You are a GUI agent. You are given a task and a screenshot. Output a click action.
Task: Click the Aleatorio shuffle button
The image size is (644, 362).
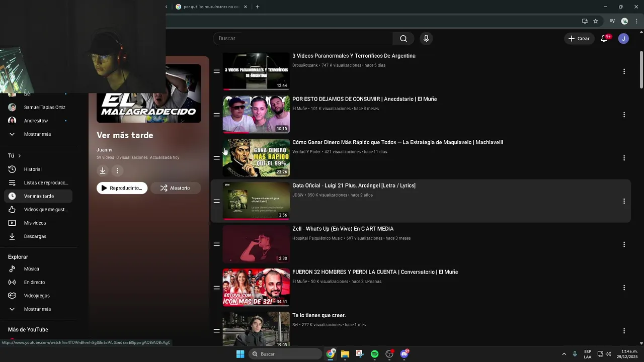(x=176, y=188)
